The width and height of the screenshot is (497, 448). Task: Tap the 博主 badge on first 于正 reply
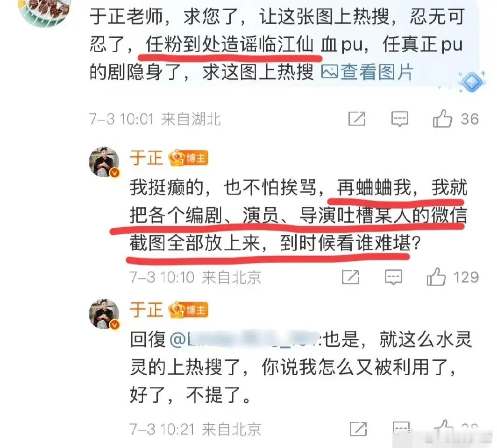tap(188, 158)
